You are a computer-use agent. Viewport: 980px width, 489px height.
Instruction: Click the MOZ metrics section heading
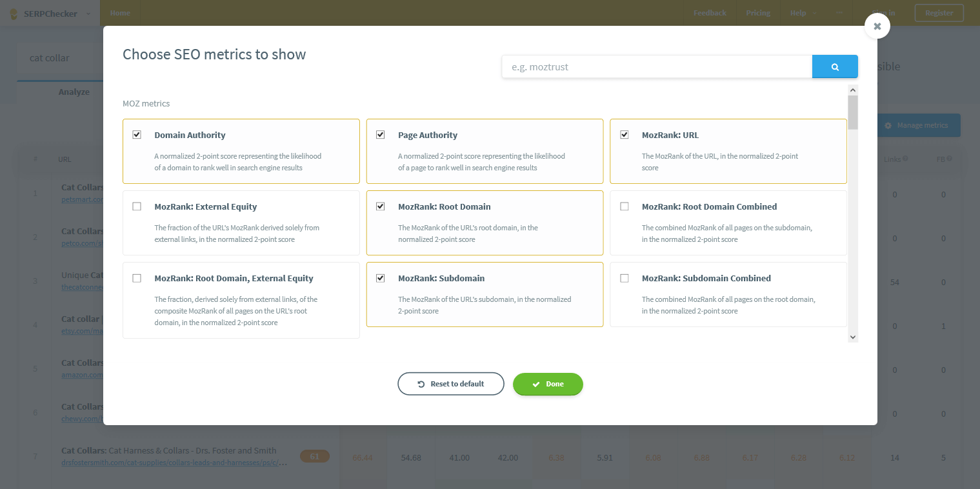click(146, 103)
